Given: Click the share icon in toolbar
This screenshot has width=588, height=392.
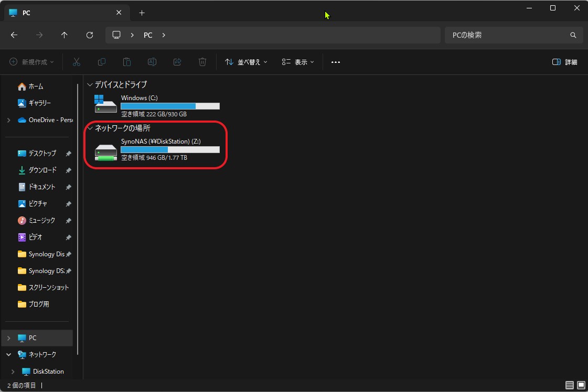Looking at the screenshot, I should point(177,62).
